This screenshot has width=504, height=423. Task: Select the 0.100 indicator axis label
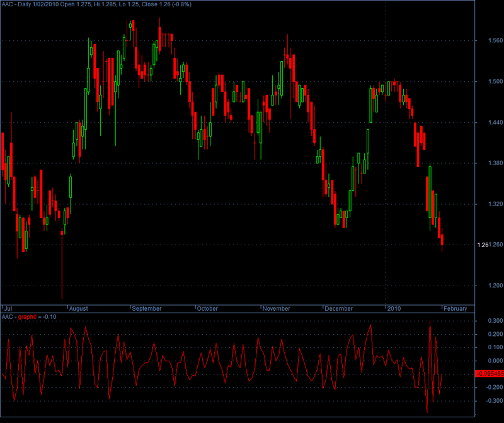[x=495, y=347]
